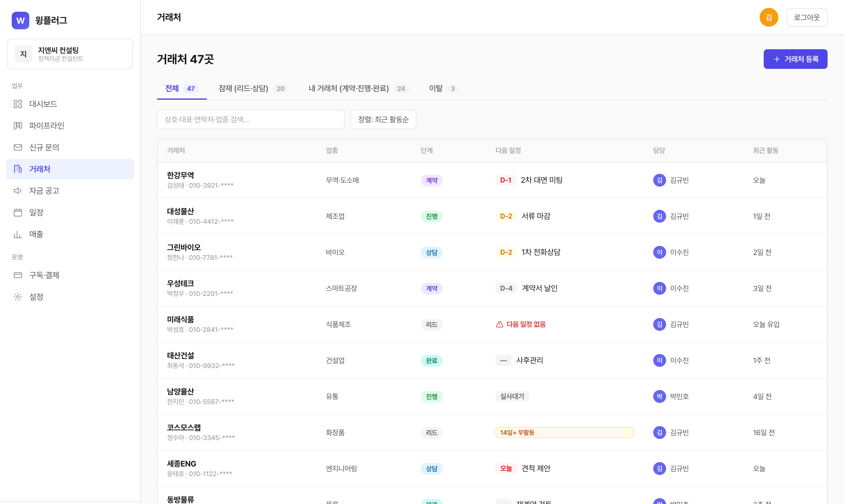Click the warning icon in 미래식품 row

(x=499, y=324)
